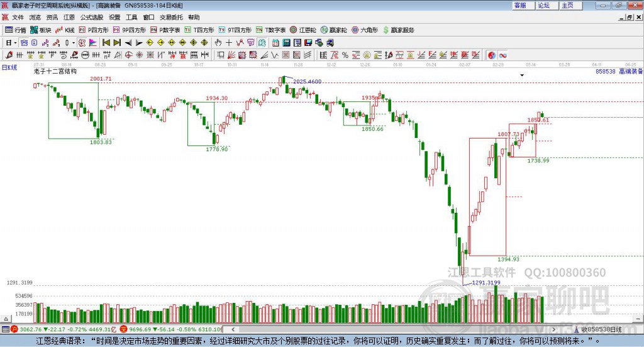Switch to K线 chart view

point(65,30)
